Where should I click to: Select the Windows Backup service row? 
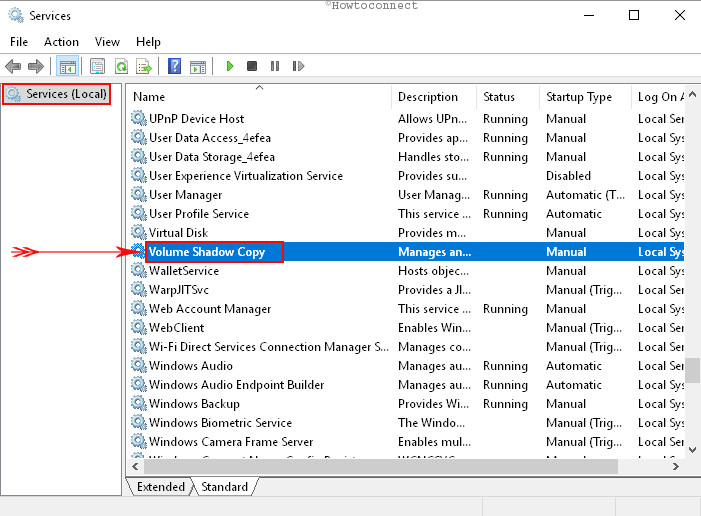tap(195, 404)
